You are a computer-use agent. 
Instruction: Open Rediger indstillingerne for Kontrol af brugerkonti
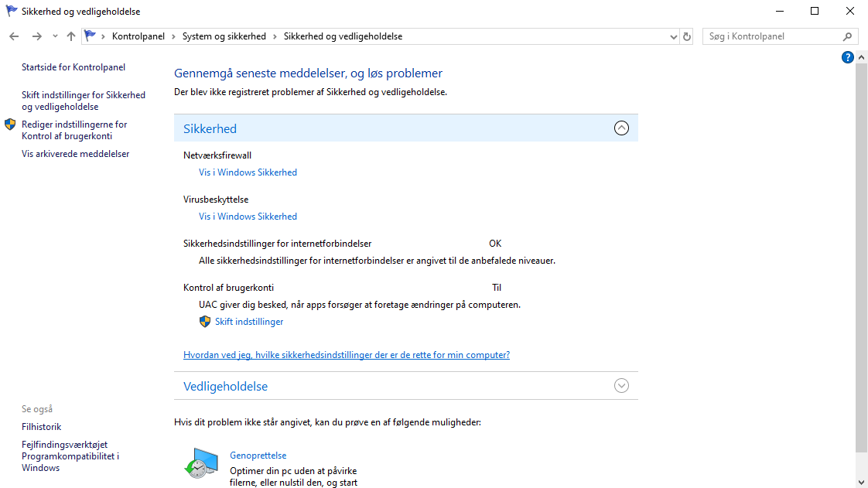(x=74, y=130)
